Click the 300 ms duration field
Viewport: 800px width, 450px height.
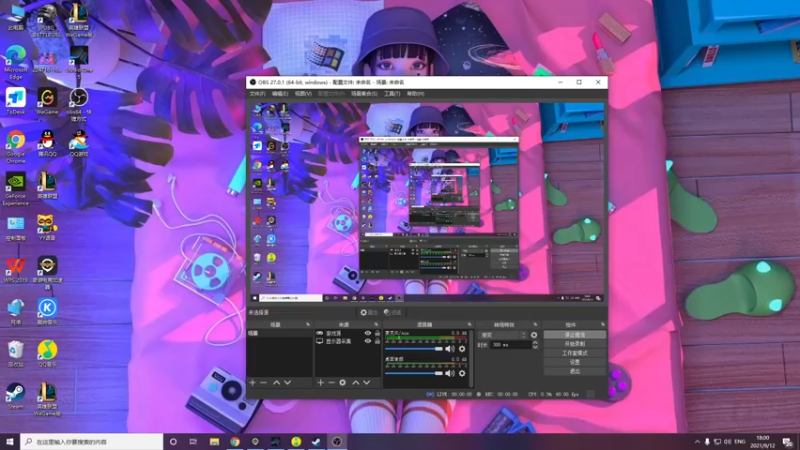(x=511, y=345)
